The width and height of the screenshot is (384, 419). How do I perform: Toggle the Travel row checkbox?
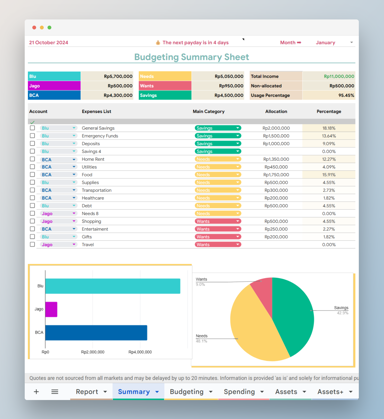coord(32,244)
